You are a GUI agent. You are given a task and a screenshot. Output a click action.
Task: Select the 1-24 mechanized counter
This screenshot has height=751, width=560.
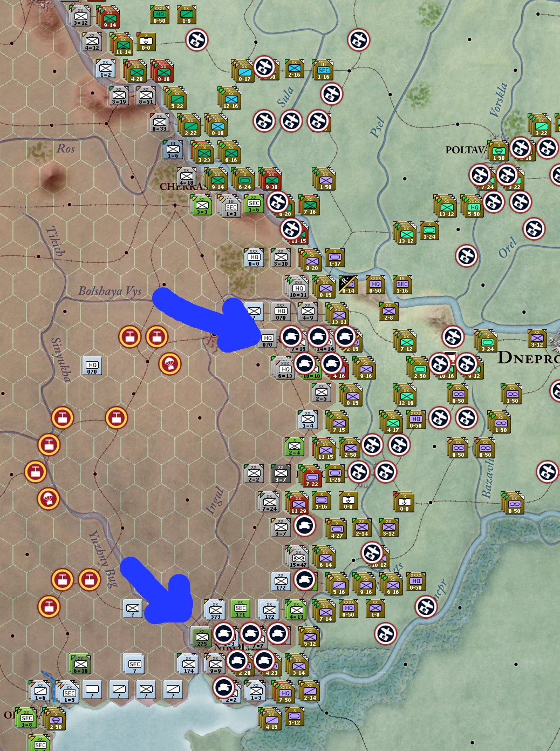point(429,231)
